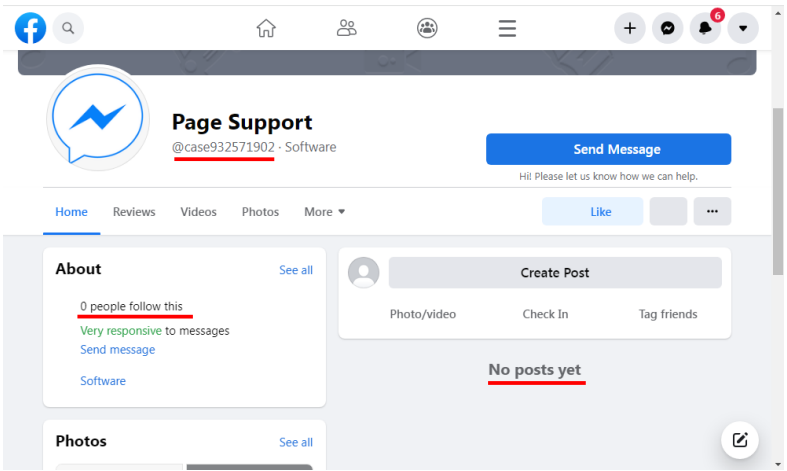Expand the account dropdown arrow
The image size is (787, 471).
click(742, 29)
